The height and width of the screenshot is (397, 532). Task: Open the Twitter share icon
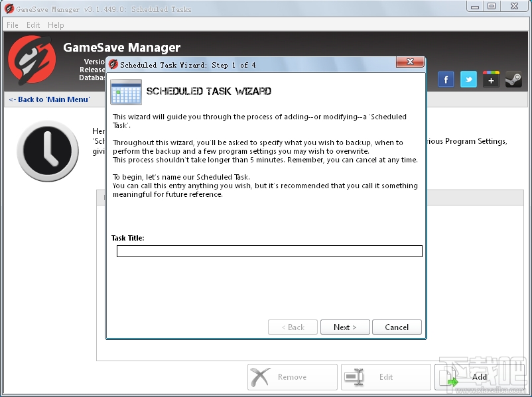[x=468, y=79]
